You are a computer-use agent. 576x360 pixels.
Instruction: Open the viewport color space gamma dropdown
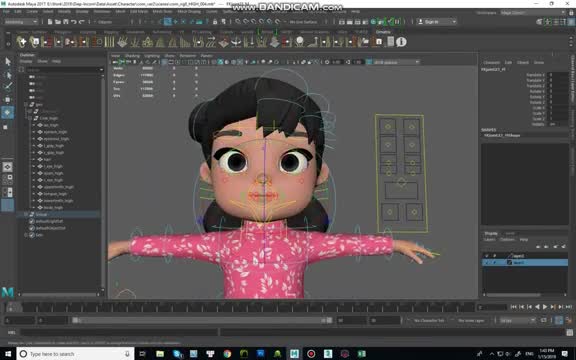tap(396, 62)
